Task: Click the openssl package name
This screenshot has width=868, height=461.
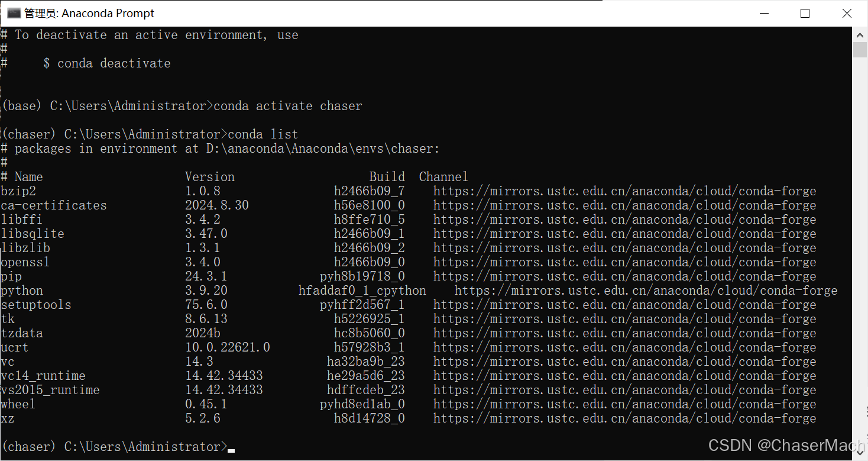Action: pos(25,262)
